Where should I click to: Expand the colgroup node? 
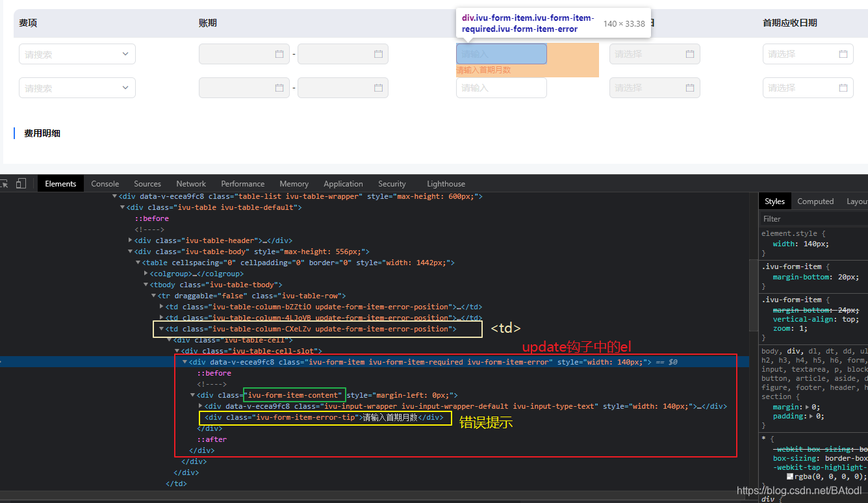coord(146,274)
